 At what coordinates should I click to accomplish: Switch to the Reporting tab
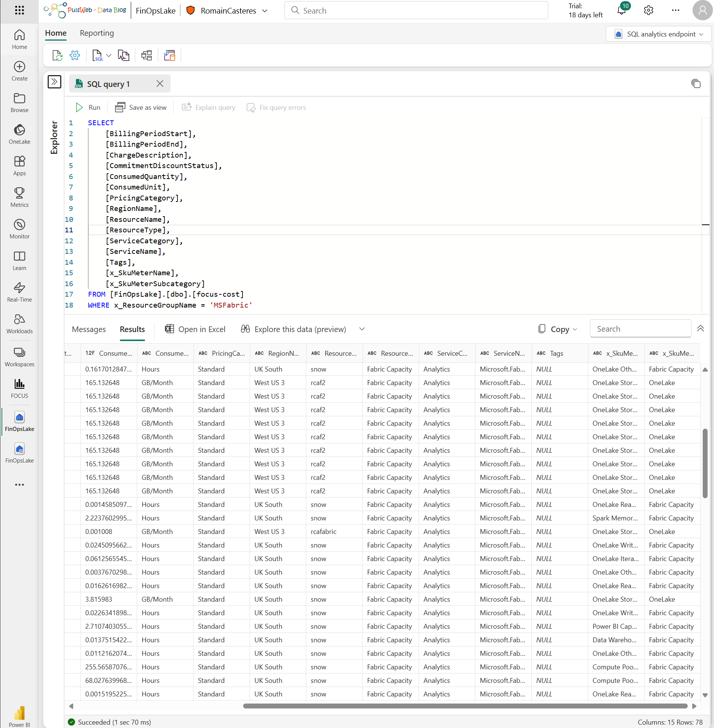pyautogui.click(x=96, y=33)
